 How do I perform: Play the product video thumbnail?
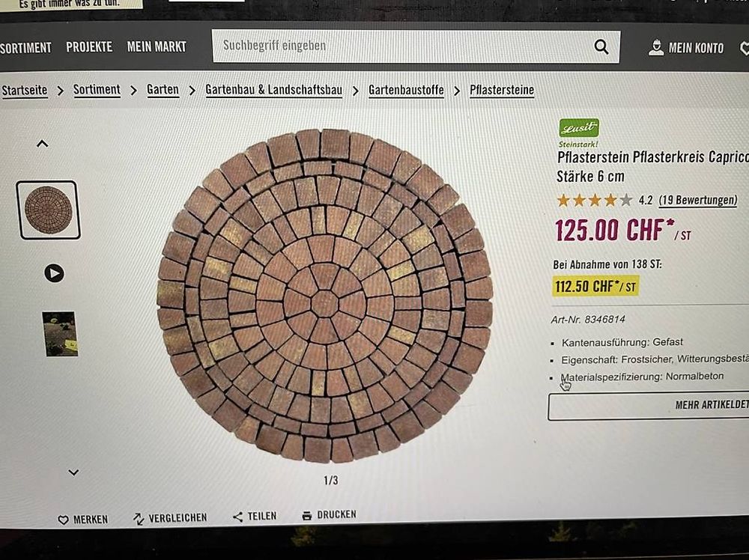54,273
